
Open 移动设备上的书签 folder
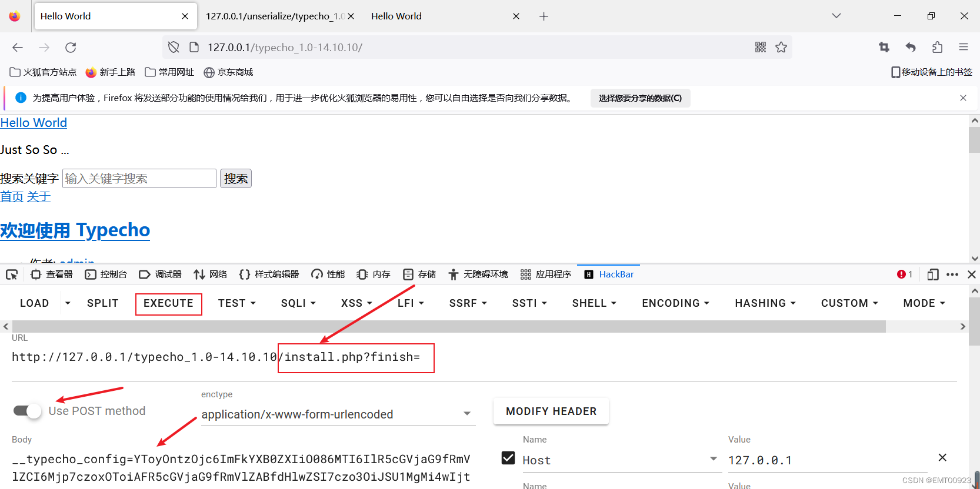point(932,72)
